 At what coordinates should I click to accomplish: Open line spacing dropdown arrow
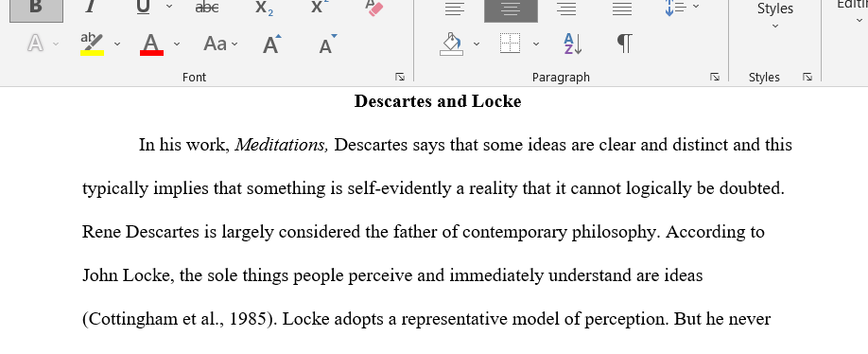[696, 7]
